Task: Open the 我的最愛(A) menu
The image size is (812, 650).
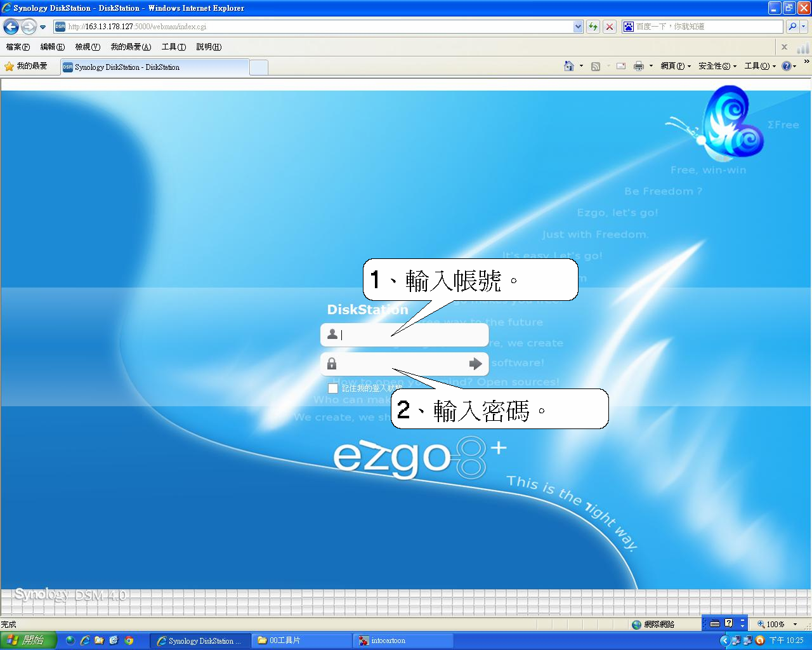Action: pos(131,47)
